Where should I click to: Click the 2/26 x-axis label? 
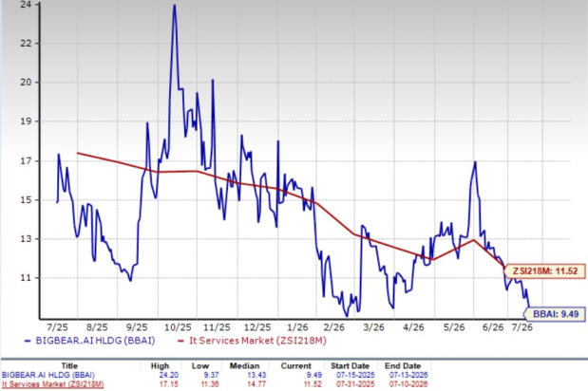coord(333,327)
